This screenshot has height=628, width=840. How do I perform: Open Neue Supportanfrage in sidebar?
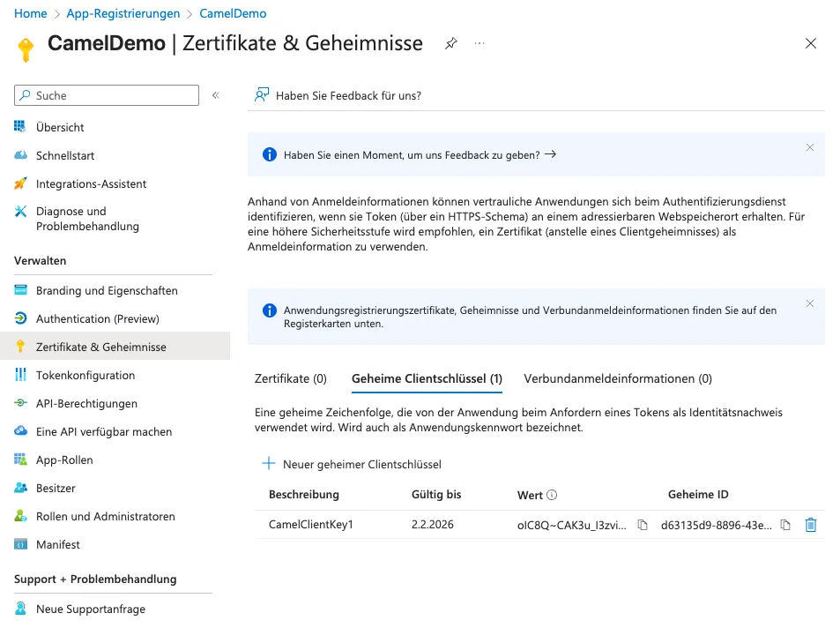pos(91,609)
